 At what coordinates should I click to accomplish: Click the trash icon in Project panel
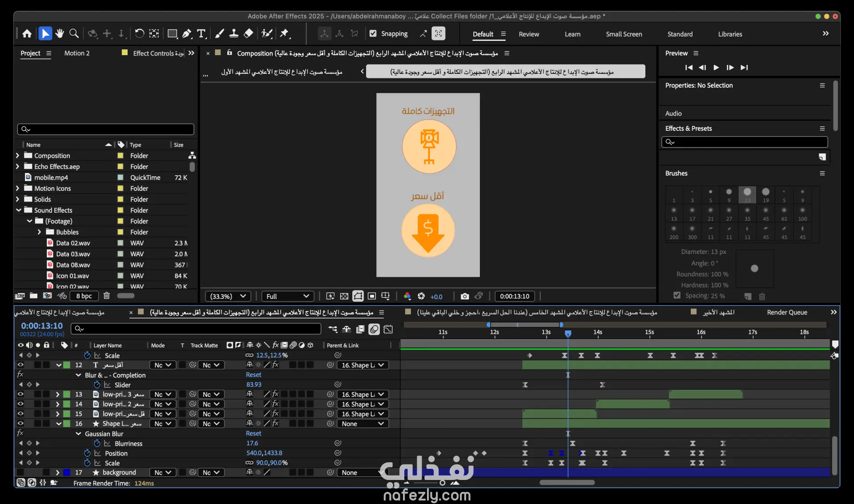[107, 296]
